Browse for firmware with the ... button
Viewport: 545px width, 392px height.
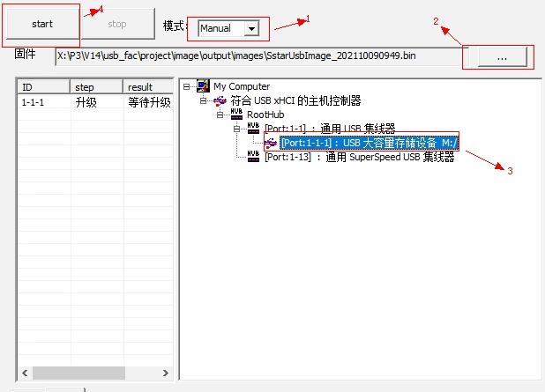pos(501,56)
